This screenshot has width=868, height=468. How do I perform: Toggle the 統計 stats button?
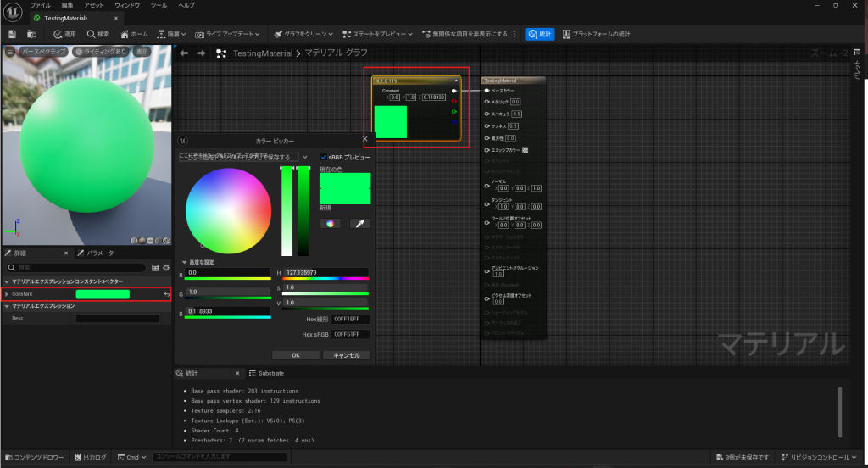pyautogui.click(x=539, y=34)
